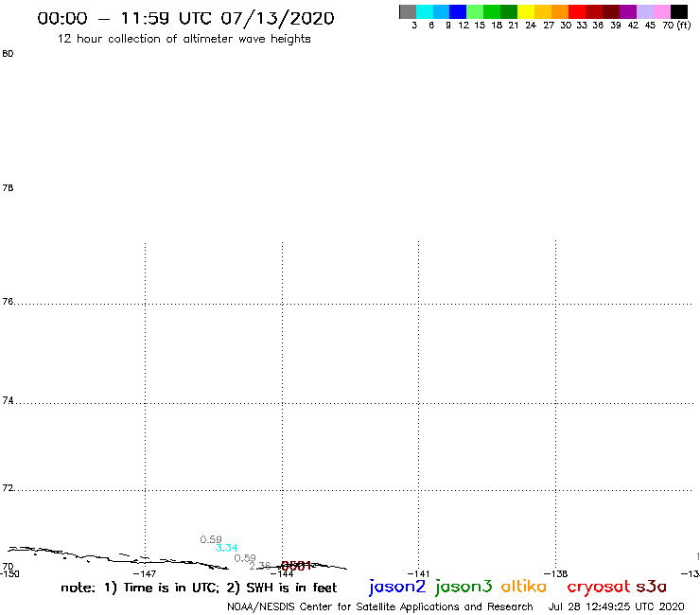The width and height of the screenshot is (700, 615).
Task: Click the 74 latitude axis label
Action: tap(8, 400)
